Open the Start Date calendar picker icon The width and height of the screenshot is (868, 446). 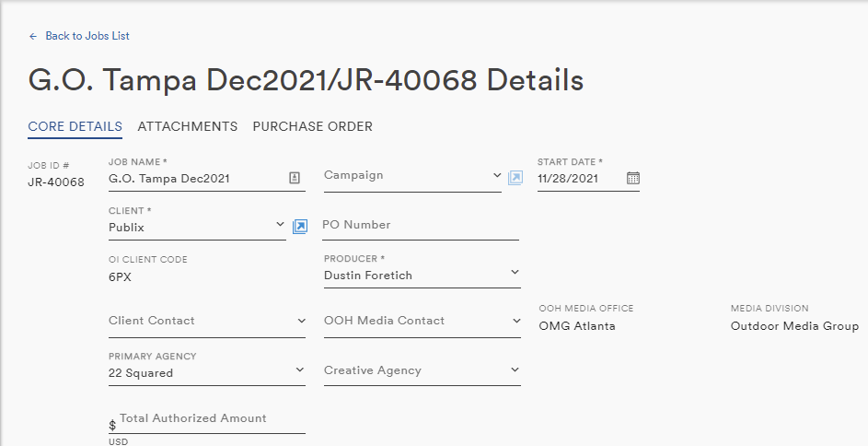(x=632, y=178)
